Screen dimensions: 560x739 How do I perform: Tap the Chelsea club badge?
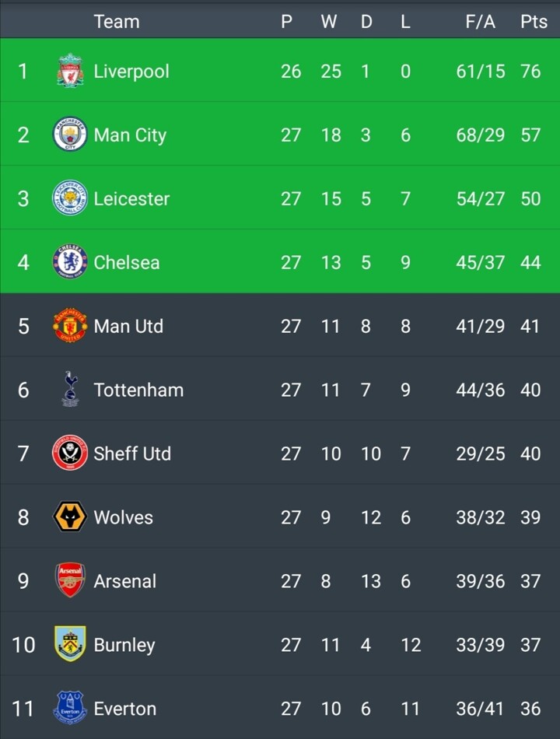(x=70, y=262)
